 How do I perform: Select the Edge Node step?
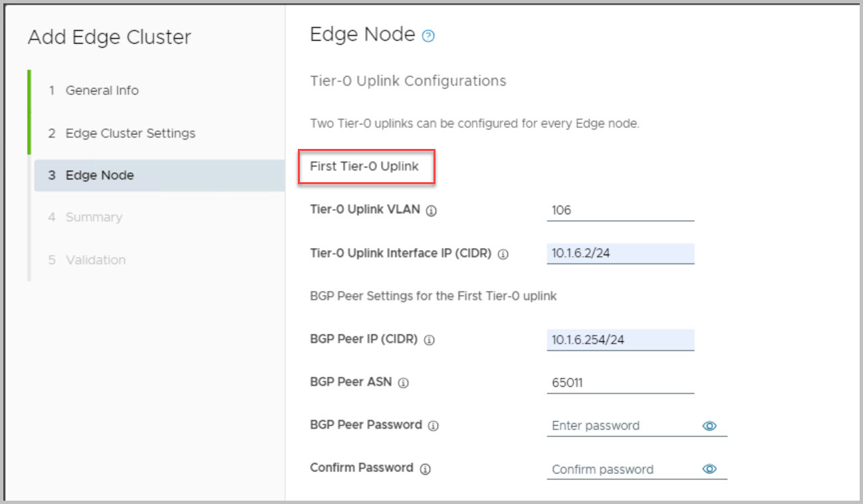tap(99, 176)
